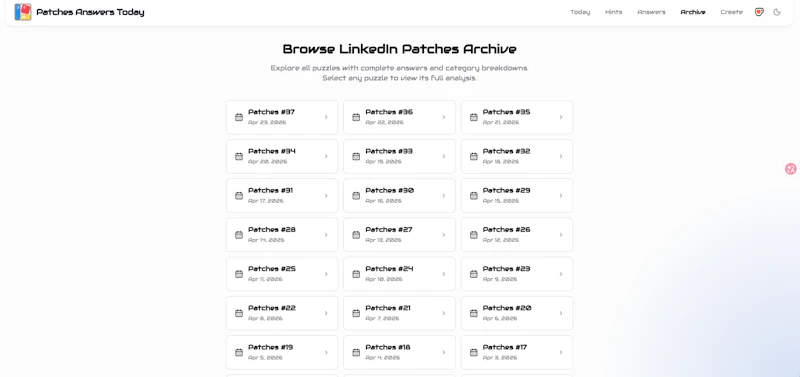Click the 'Apr 23, 2026' date text
800x377 pixels.
pos(267,122)
